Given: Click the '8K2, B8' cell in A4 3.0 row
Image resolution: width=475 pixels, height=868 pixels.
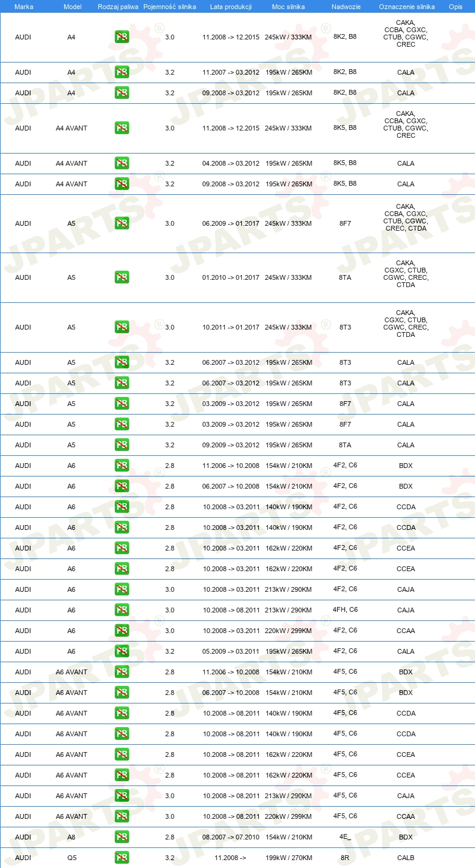Looking at the screenshot, I should pyautogui.click(x=345, y=36).
